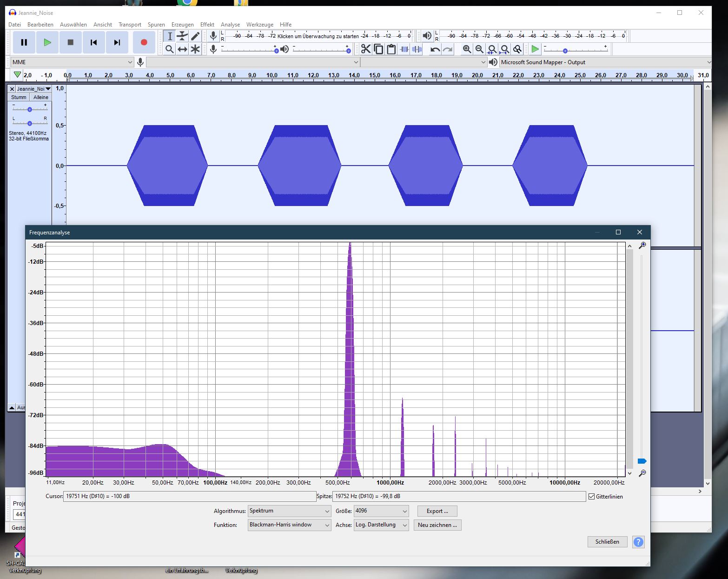728x579 pixels.
Task: Click the Schließen button
Action: pos(607,542)
